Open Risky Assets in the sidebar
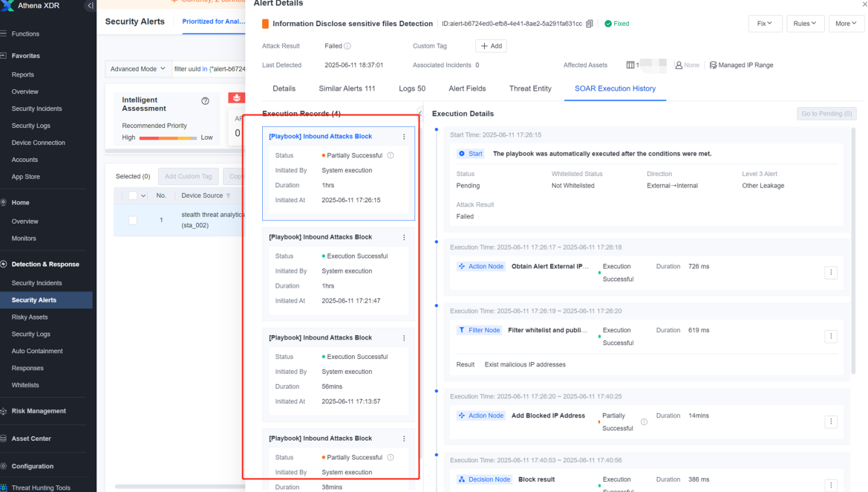The image size is (868, 492). click(30, 317)
